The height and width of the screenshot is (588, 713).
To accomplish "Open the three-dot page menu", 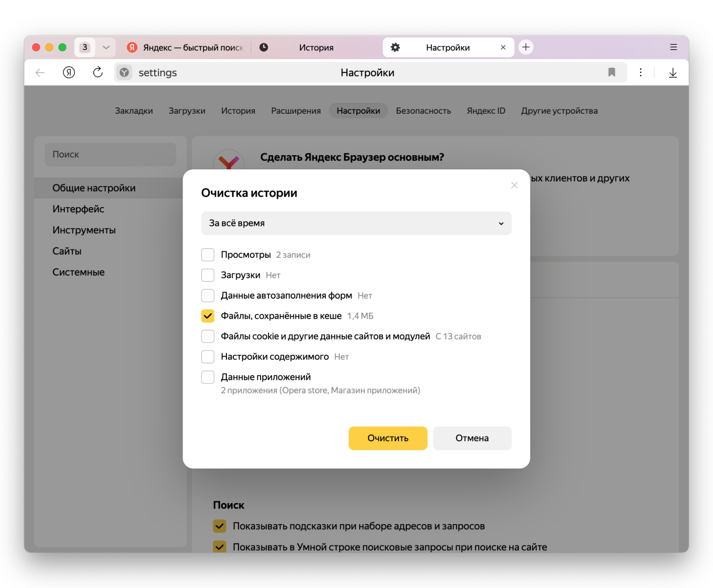I will pyautogui.click(x=641, y=73).
